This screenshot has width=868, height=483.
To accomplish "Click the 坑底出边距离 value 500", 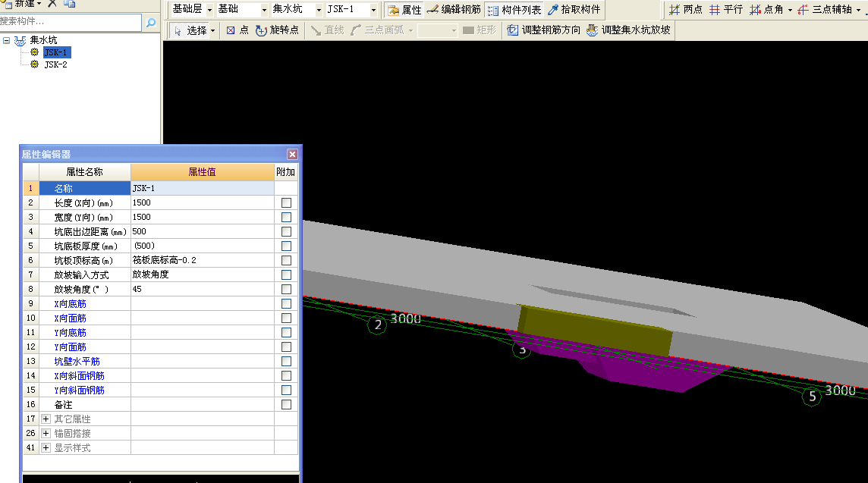I will pos(203,231).
